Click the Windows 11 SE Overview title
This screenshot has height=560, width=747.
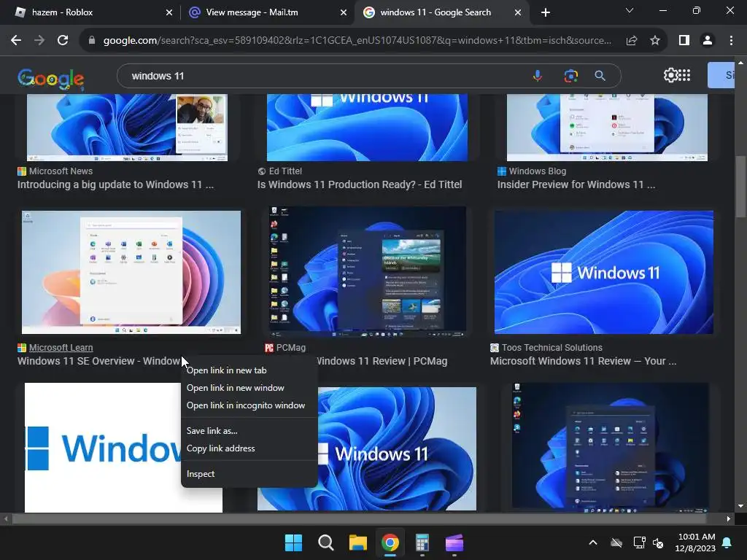point(99,362)
